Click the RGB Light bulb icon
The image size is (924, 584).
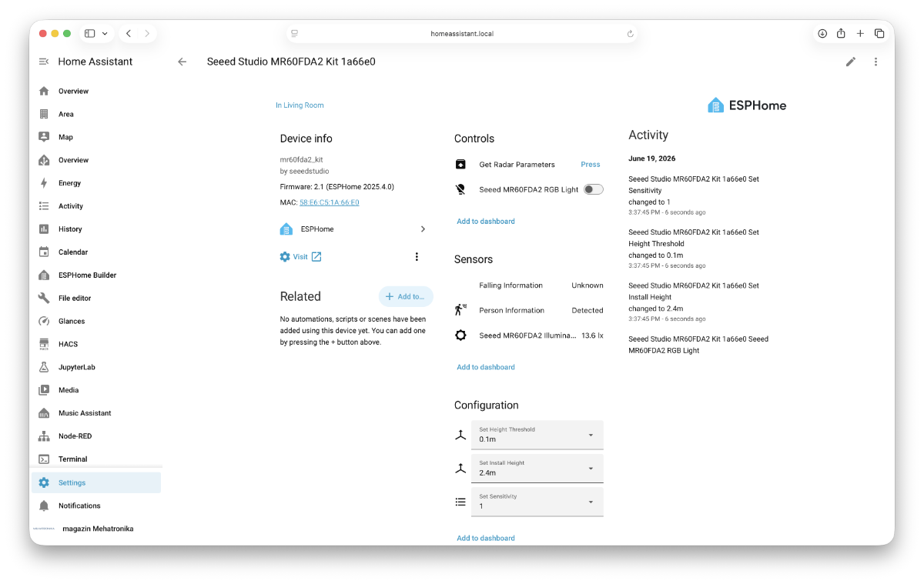coord(460,189)
